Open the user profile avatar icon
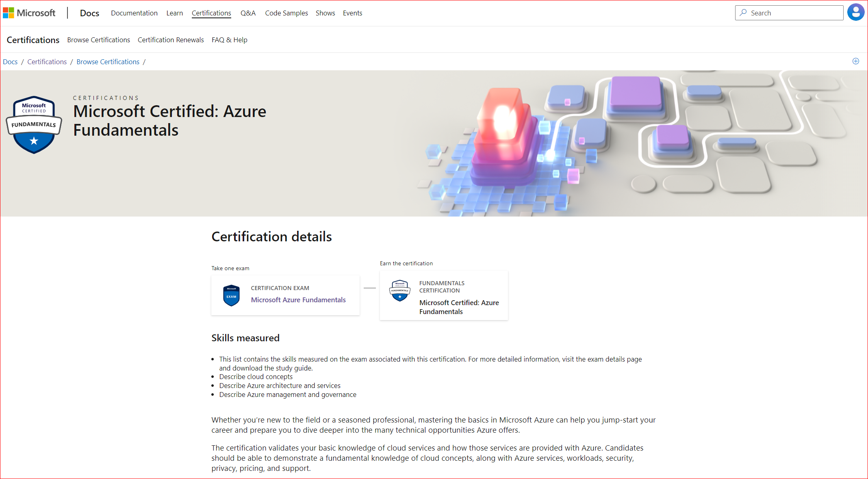 coord(855,13)
